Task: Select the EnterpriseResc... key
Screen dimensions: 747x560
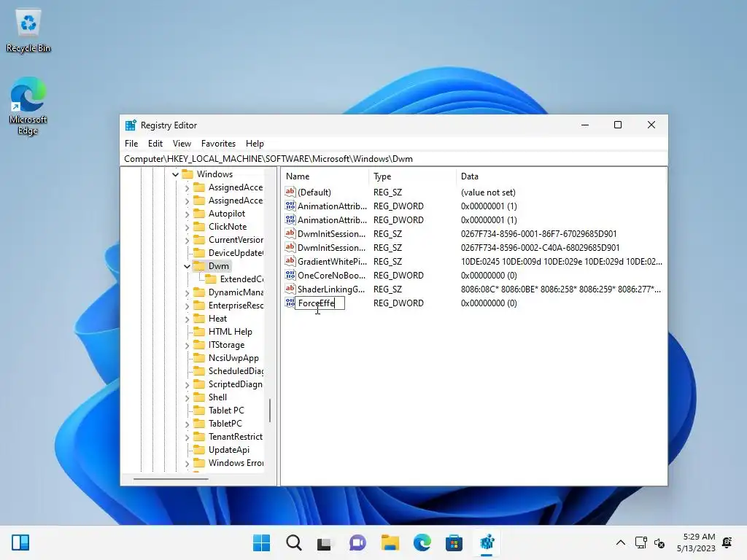Action: (236, 306)
